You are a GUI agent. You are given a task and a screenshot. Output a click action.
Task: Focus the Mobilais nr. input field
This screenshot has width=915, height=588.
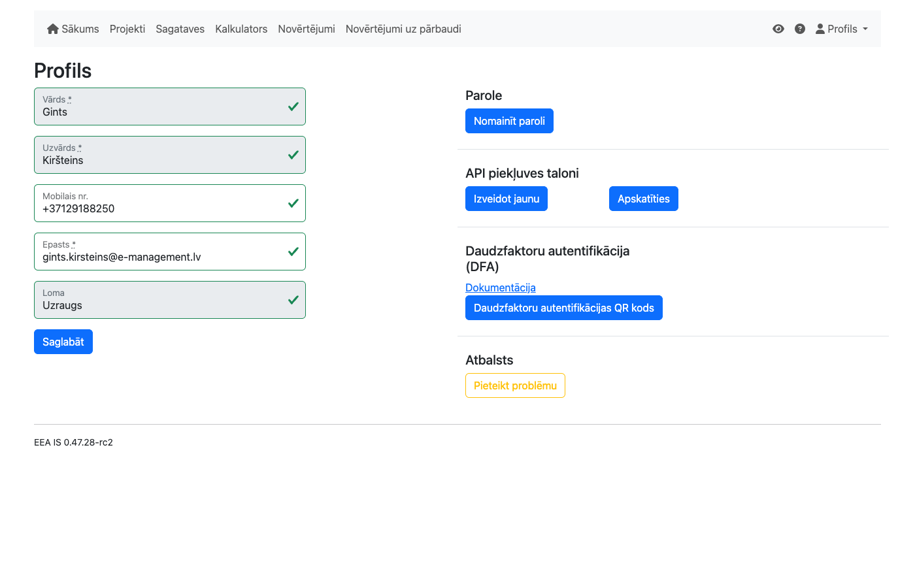157,208
